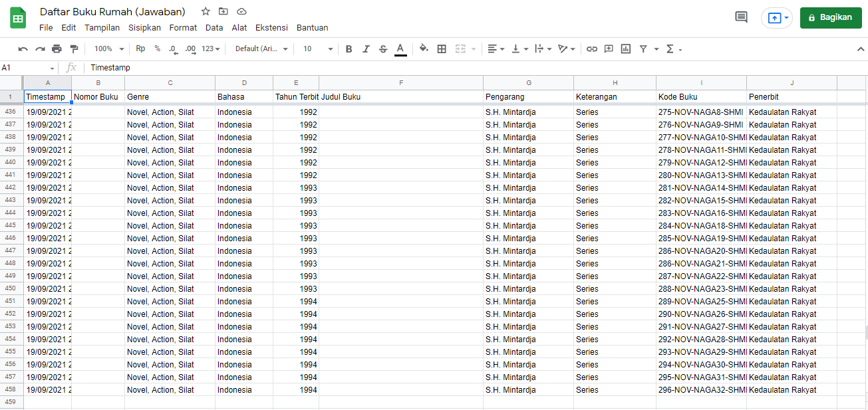This screenshot has width=868, height=410.
Task: Click the merge cells icon
Action: (460, 49)
